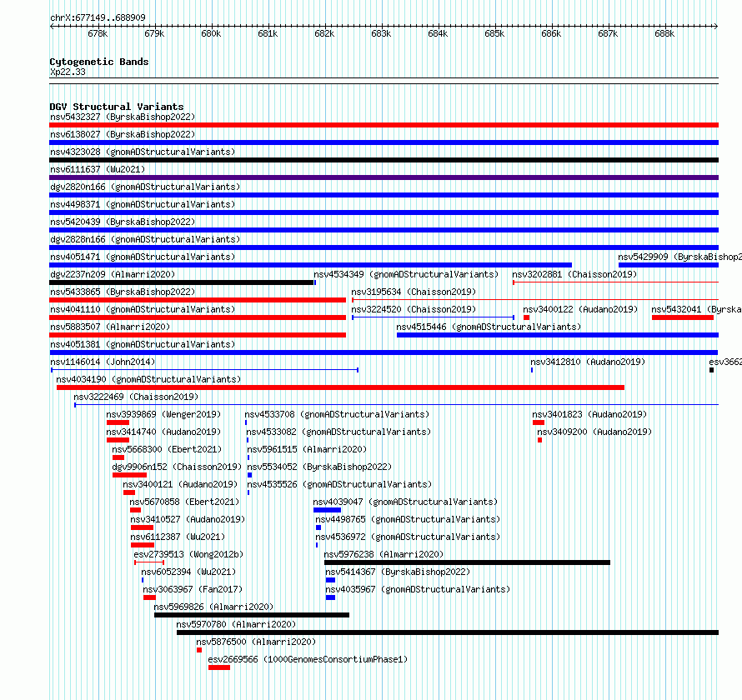
Task: Click the black dgv2237n209 variant bar
Action: (x=181, y=282)
